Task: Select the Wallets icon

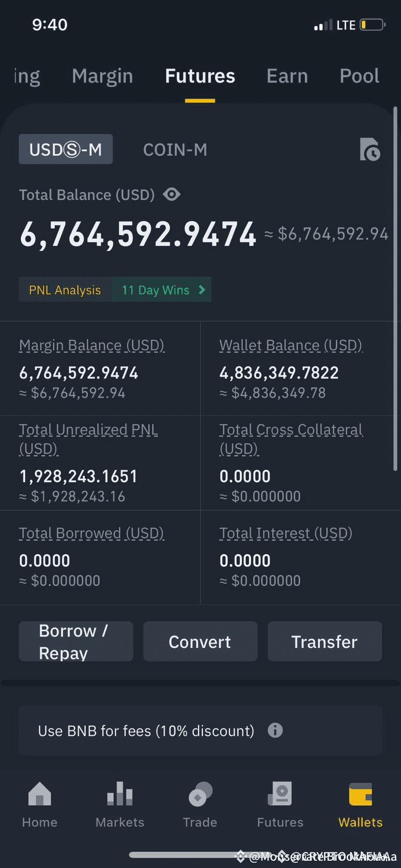Action: (360, 794)
